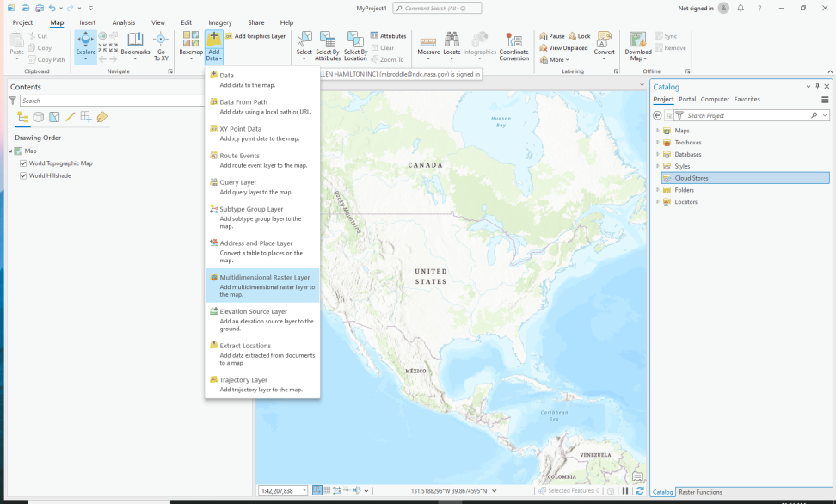This screenshot has height=504, width=836.
Task: Uncheck World Topographic Map layer
Action: pos(23,163)
